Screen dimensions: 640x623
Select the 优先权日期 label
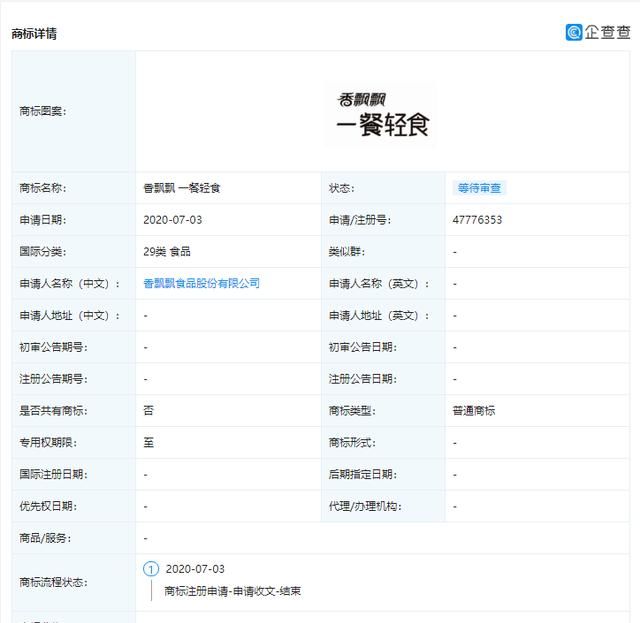tap(48, 506)
